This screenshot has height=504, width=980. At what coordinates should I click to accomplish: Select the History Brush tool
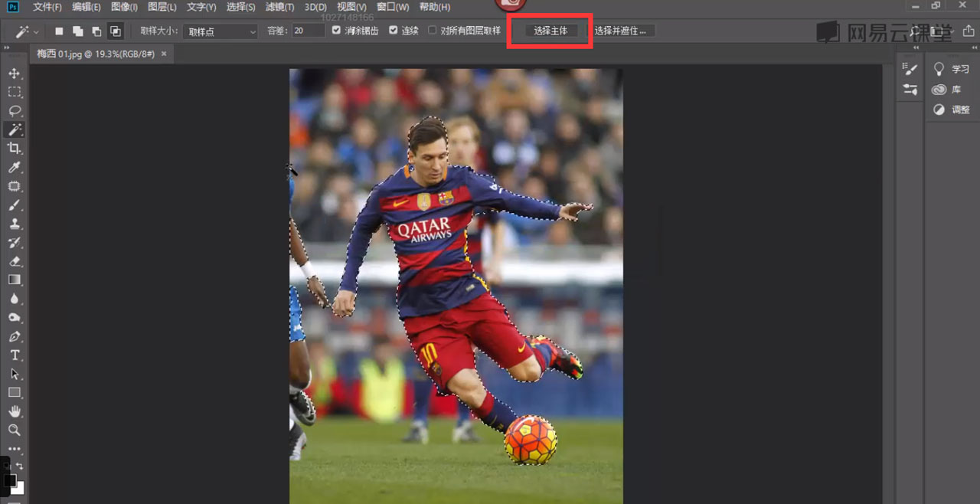click(x=14, y=243)
